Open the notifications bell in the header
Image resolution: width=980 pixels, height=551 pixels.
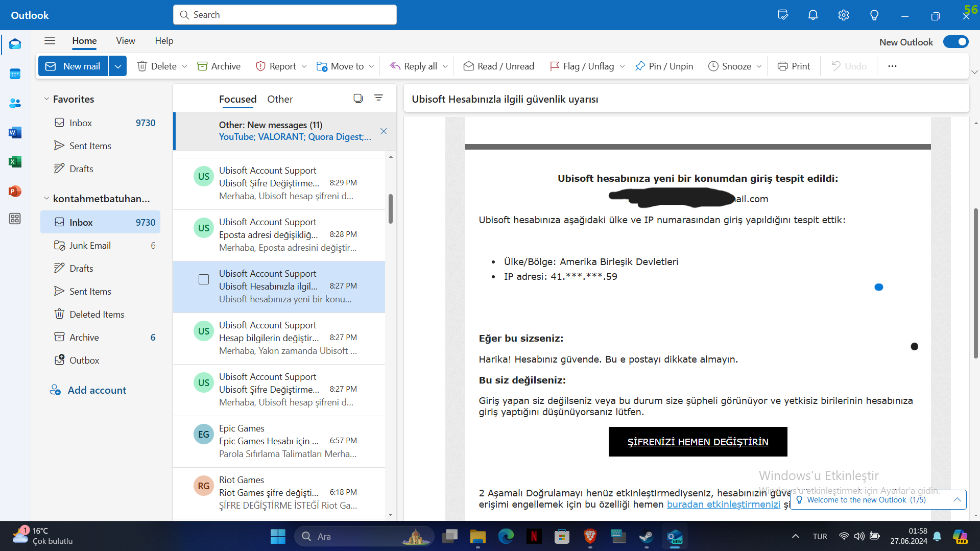click(x=813, y=15)
